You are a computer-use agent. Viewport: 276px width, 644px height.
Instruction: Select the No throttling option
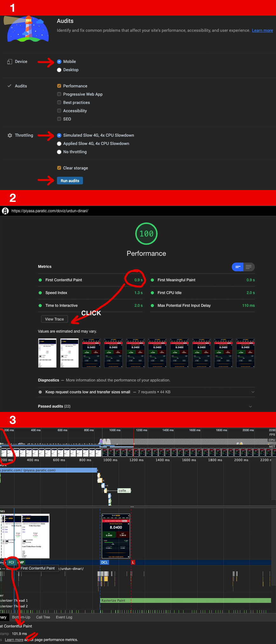(x=59, y=152)
